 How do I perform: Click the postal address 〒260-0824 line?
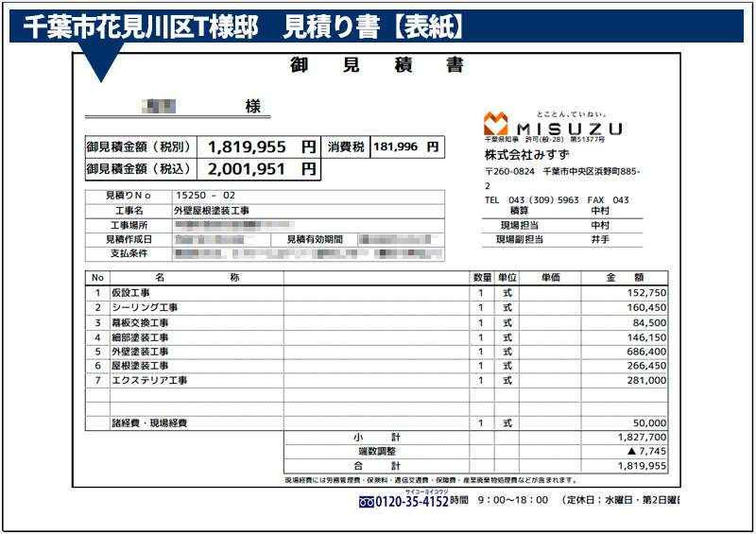[562, 171]
